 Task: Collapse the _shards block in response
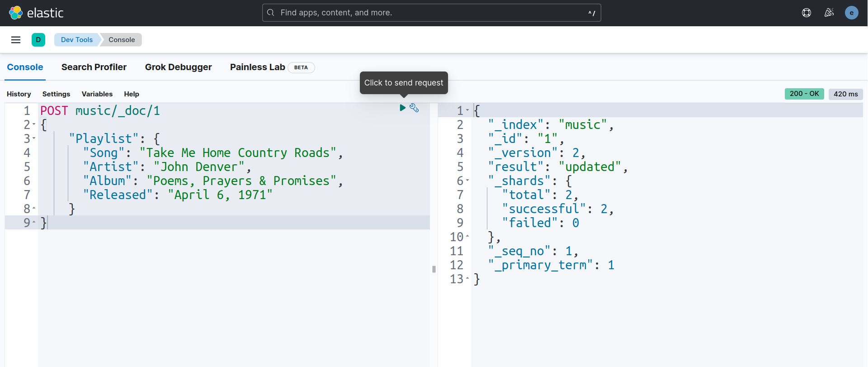pyautogui.click(x=467, y=181)
